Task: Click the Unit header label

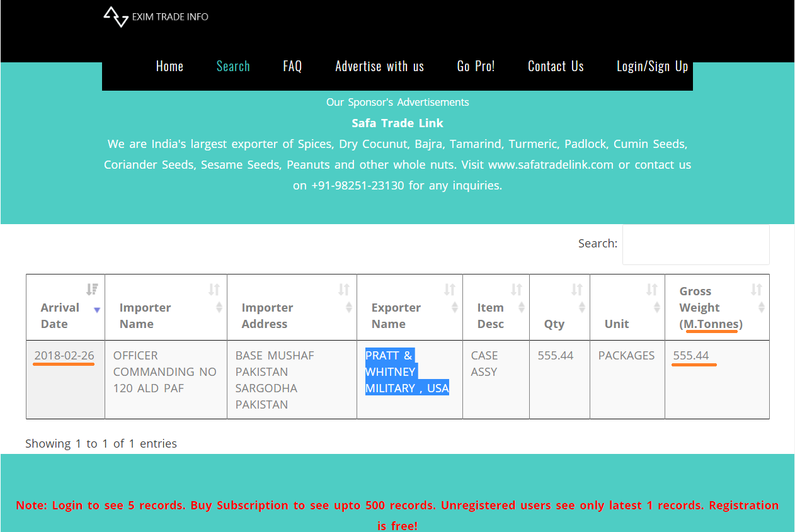Action: [x=617, y=324]
